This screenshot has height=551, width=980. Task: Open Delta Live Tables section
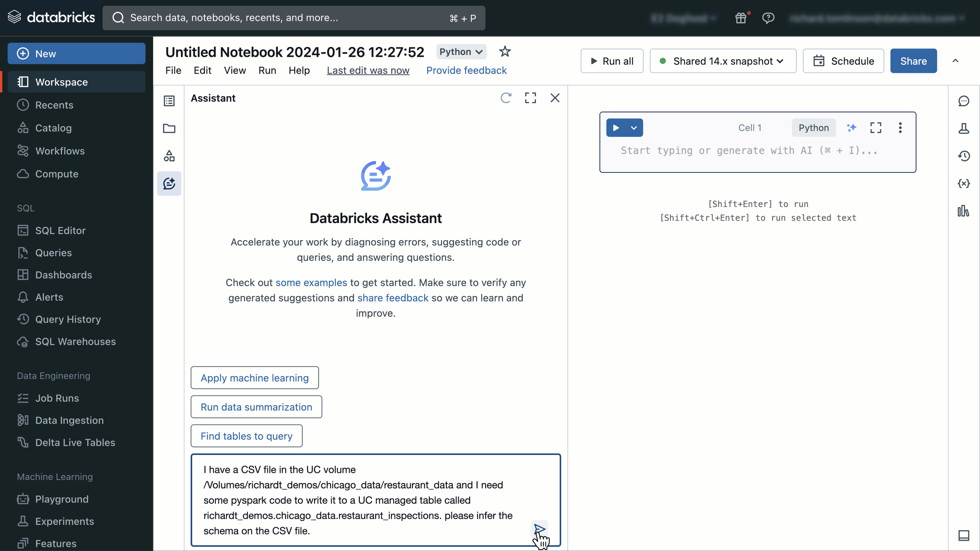[75, 442]
